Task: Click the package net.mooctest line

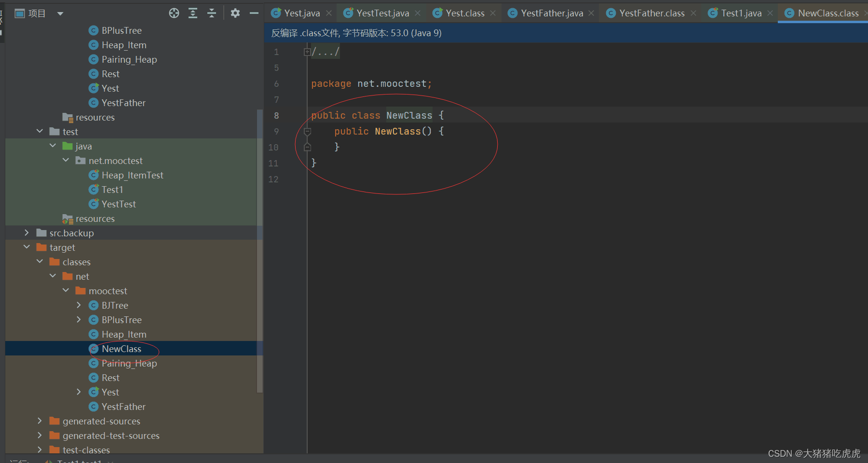Action: tap(371, 83)
